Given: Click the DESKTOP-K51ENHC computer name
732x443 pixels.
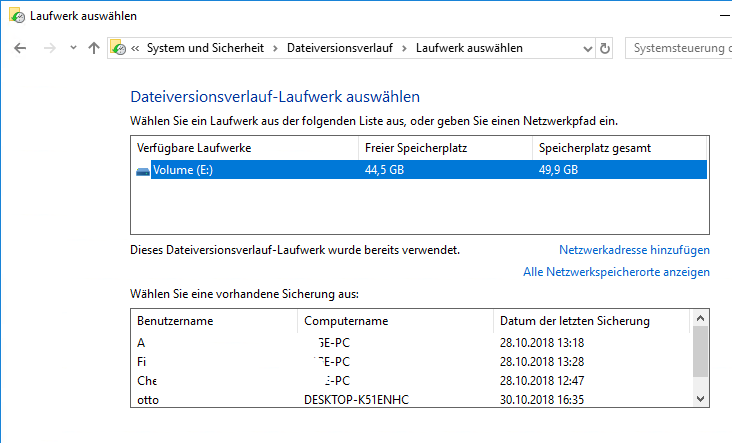Looking at the screenshot, I should (356, 400).
